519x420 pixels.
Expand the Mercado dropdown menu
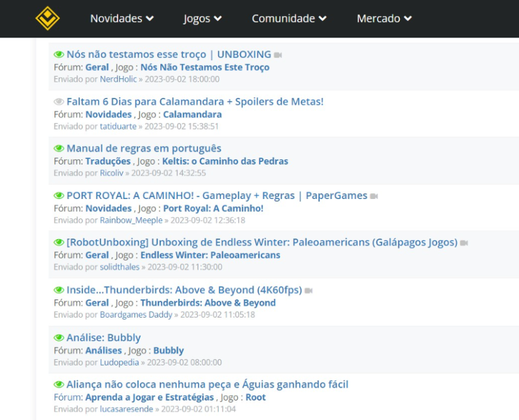pos(384,19)
